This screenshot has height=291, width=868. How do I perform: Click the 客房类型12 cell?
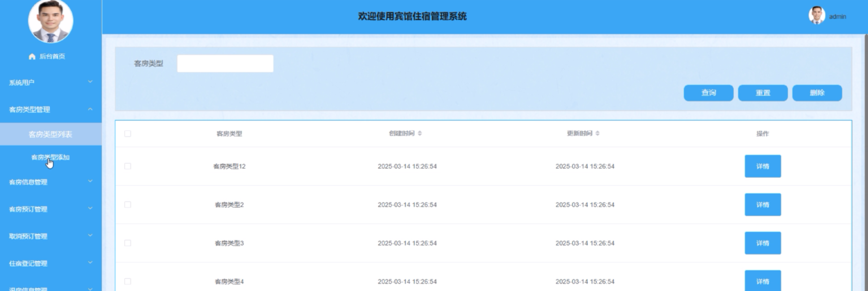point(229,166)
